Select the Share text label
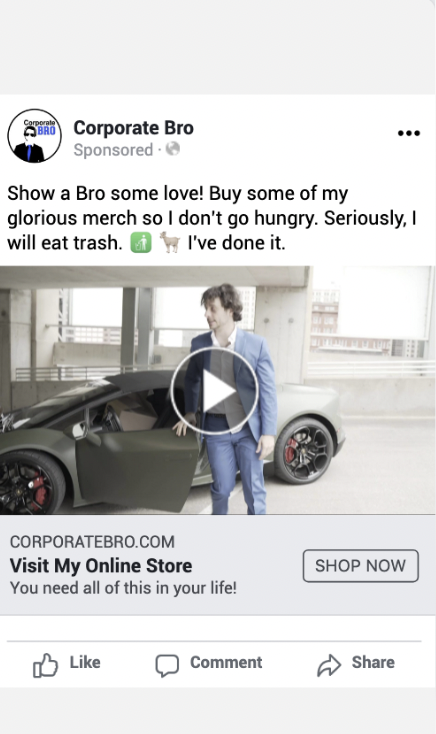This screenshot has height=734, width=436. click(373, 662)
